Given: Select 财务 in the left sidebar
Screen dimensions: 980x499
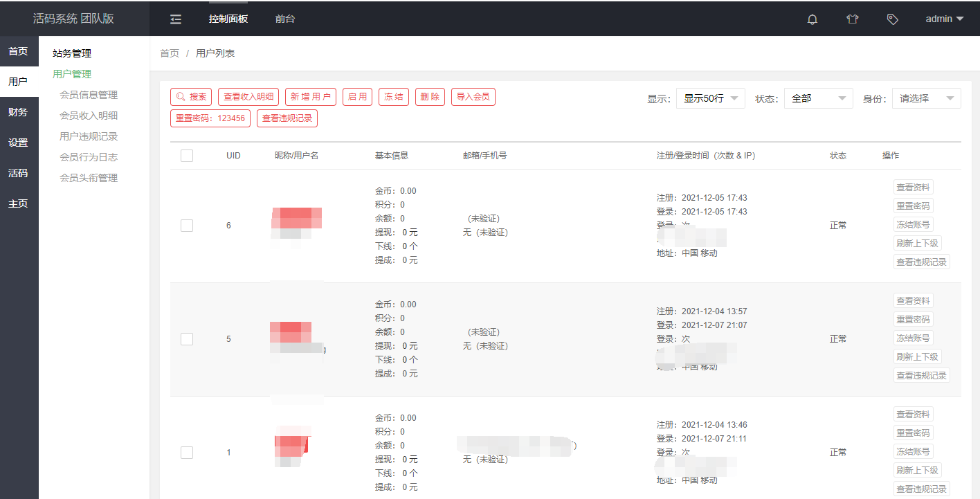Looking at the screenshot, I should [19, 112].
